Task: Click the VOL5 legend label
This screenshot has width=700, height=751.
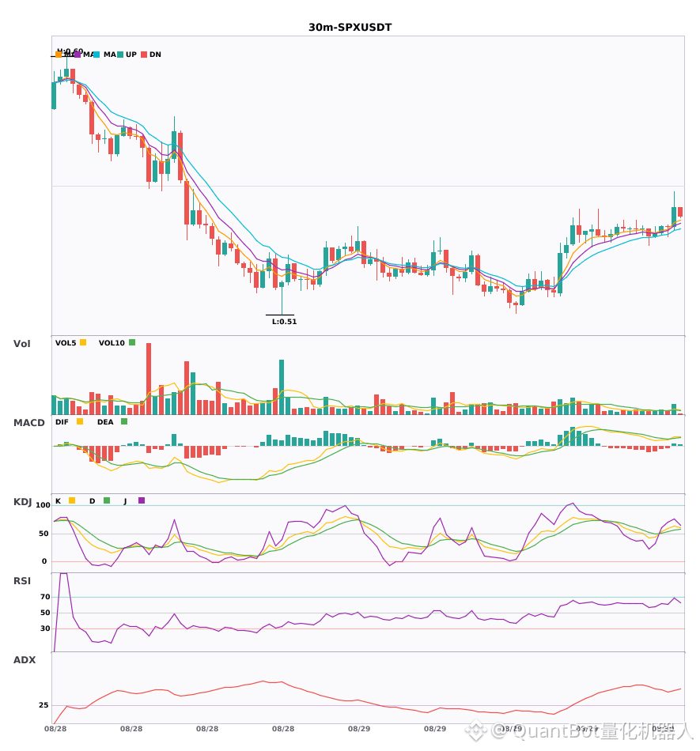Action: pyautogui.click(x=66, y=343)
